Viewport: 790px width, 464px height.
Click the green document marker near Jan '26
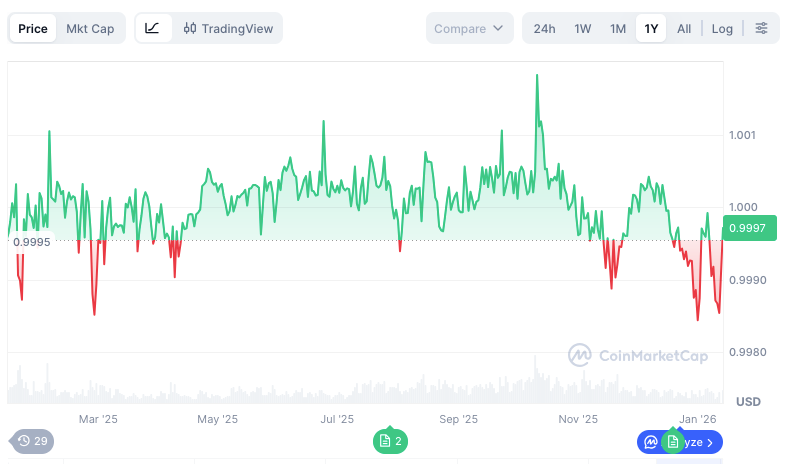click(x=673, y=441)
